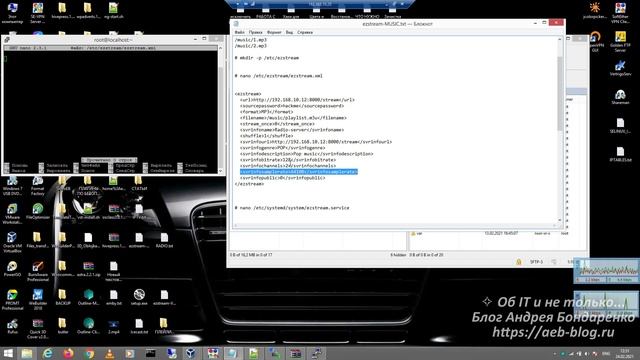Select the SoftEther VPN Client desktop icon

(620, 13)
